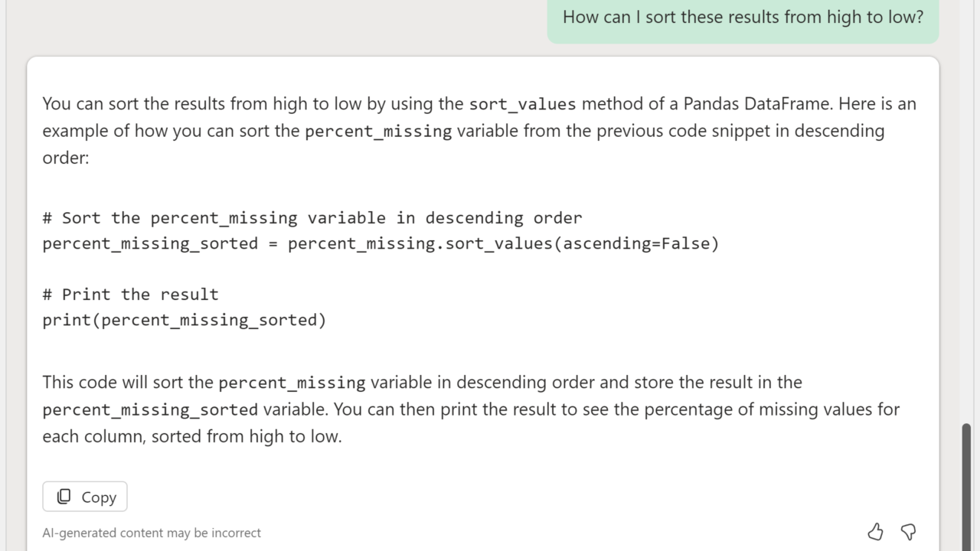Click the text 'each column, sorted from high to low.'
This screenshot has height=551, width=980.
[191, 436]
